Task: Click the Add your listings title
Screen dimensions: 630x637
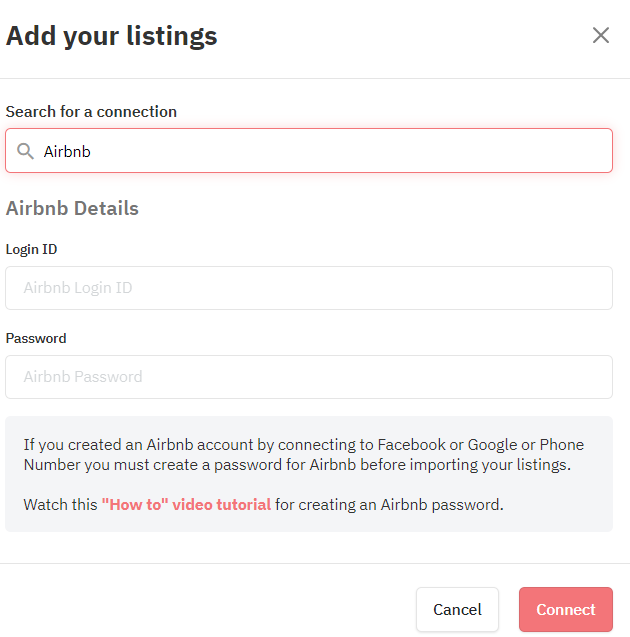Action: (112, 36)
